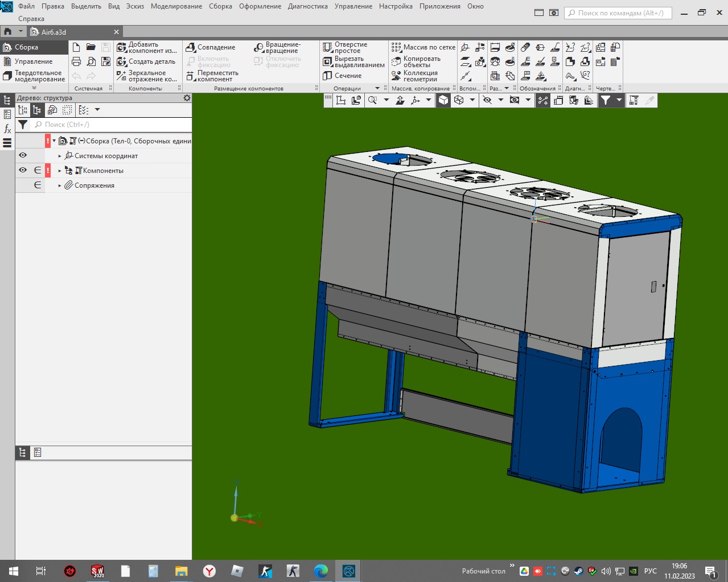Open the tree panel settings gear
Image resolution: width=728 pixels, height=582 pixels.
pyautogui.click(x=187, y=98)
